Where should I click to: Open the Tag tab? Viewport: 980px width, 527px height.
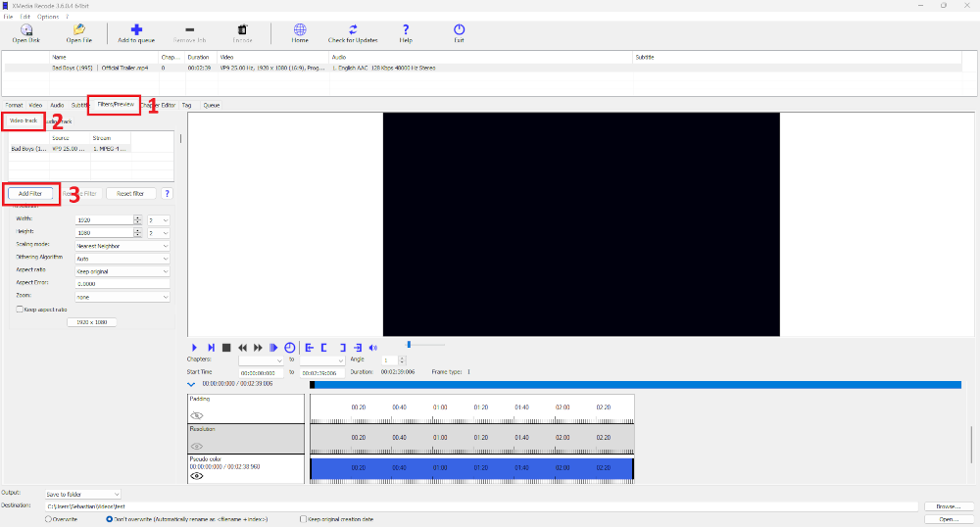coord(187,105)
